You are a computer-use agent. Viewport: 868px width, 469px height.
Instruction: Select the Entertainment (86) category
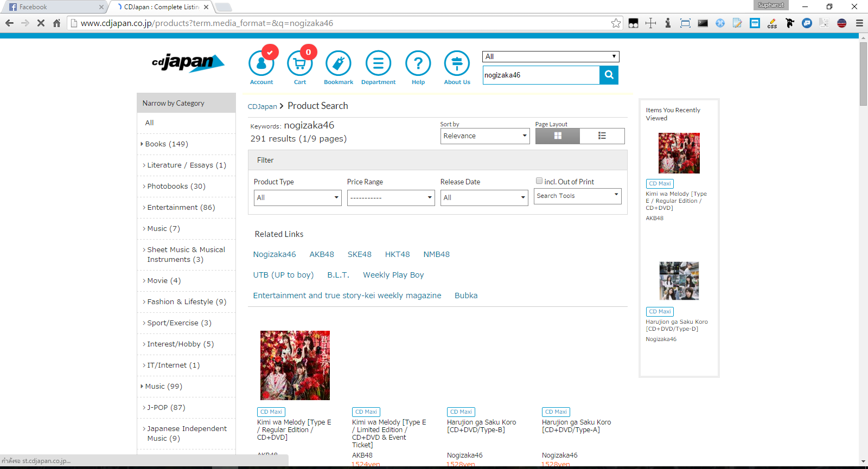(181, 207)
